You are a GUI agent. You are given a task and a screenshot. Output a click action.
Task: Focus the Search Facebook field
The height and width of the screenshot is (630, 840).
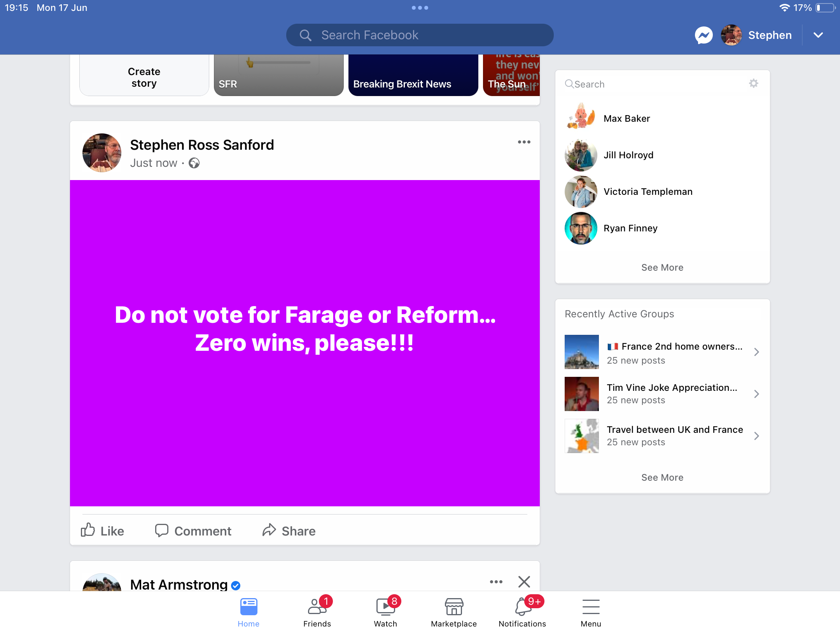(x=420, y=35)
